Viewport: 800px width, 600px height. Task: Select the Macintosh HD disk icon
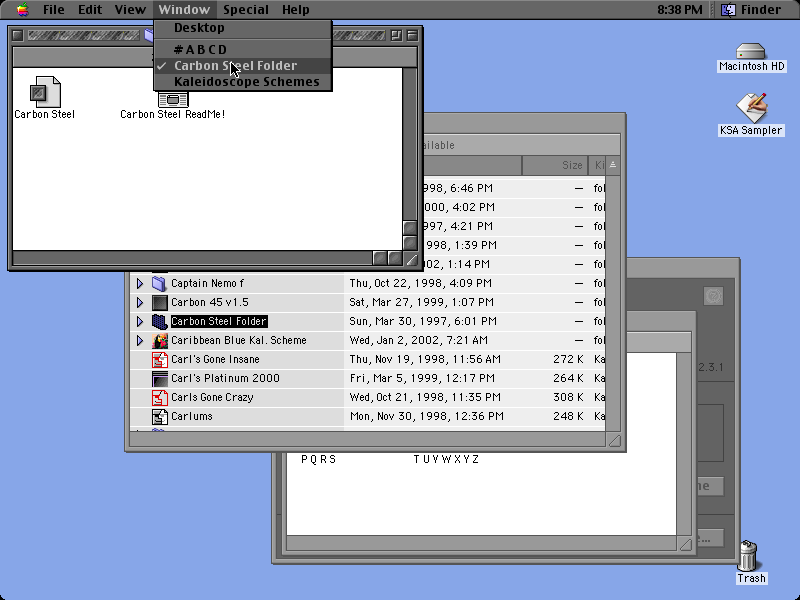[x=751, y=51]
